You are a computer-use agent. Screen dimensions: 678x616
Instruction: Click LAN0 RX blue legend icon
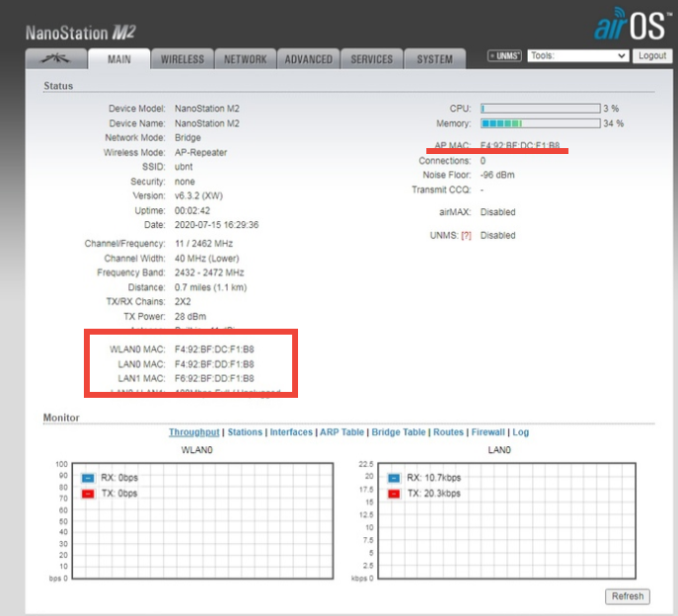(x=394, y=478)
